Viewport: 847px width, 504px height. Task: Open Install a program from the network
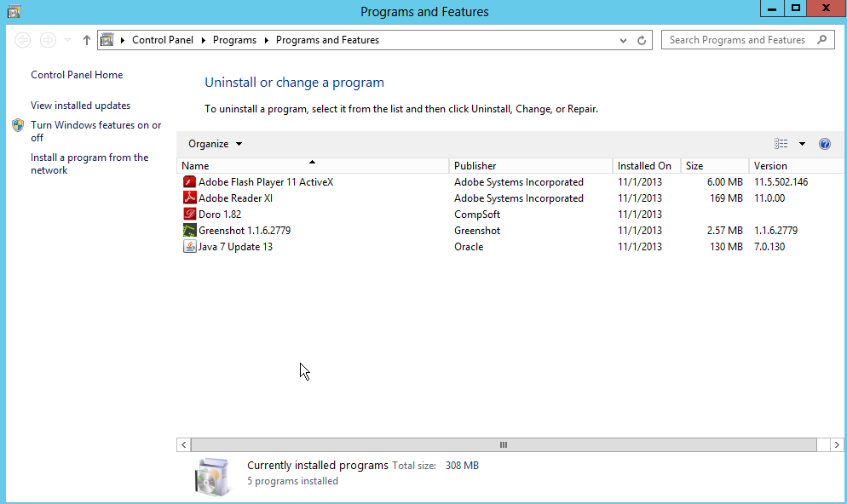point(89,163)
